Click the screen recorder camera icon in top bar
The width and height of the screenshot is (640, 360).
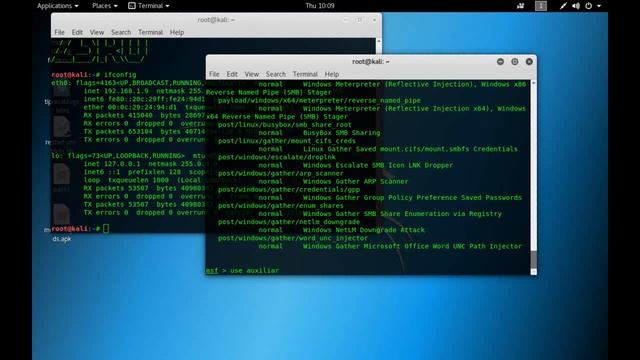(520, 6)
